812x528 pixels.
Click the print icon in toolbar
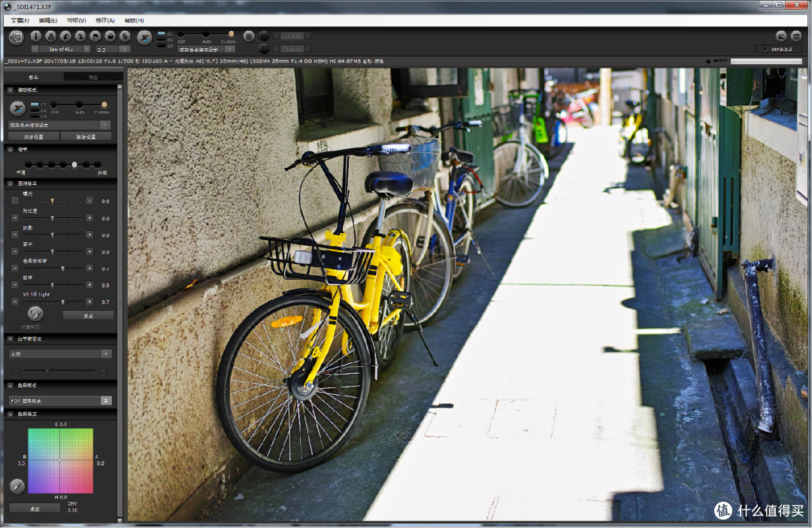coord(51,36)
